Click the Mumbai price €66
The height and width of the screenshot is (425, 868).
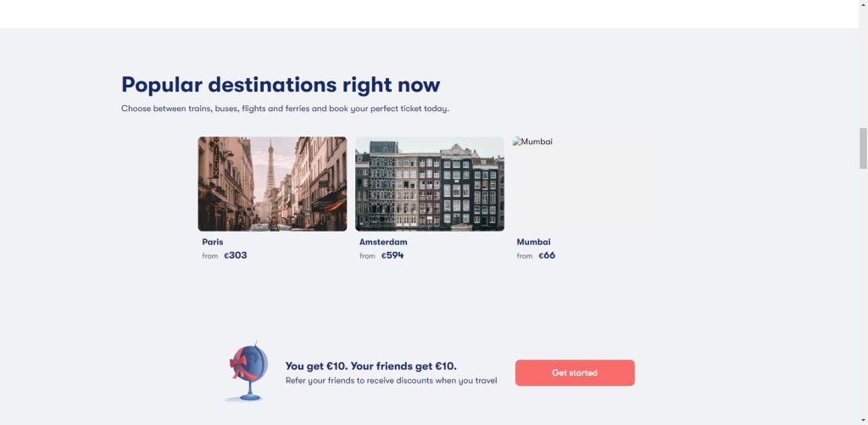547,255
